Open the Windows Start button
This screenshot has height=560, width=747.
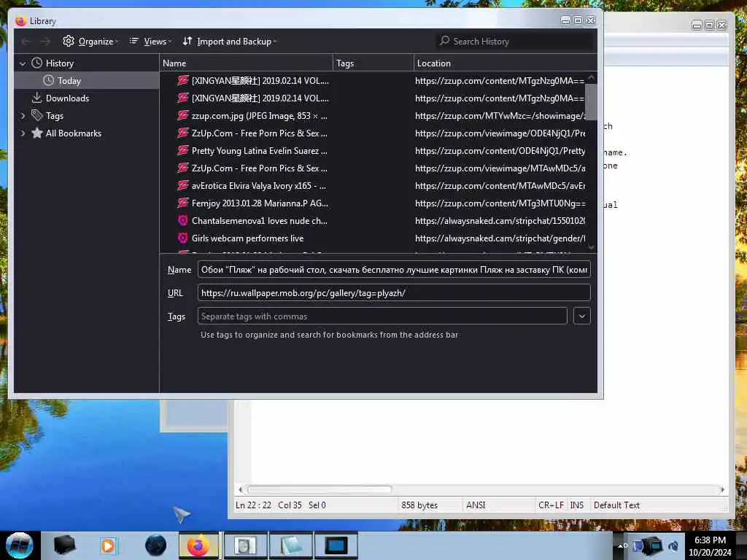19,545
